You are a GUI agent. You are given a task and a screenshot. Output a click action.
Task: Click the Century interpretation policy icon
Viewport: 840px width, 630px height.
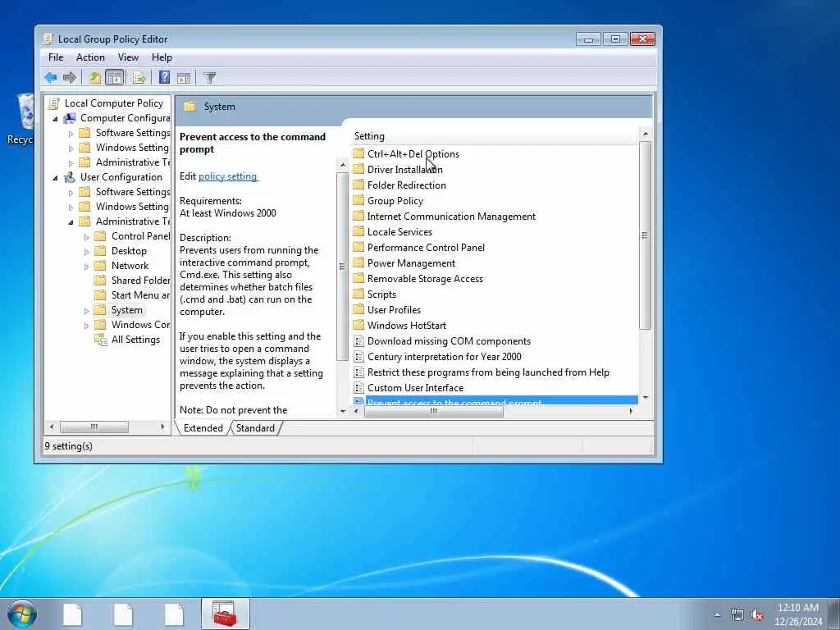(359, 357)
